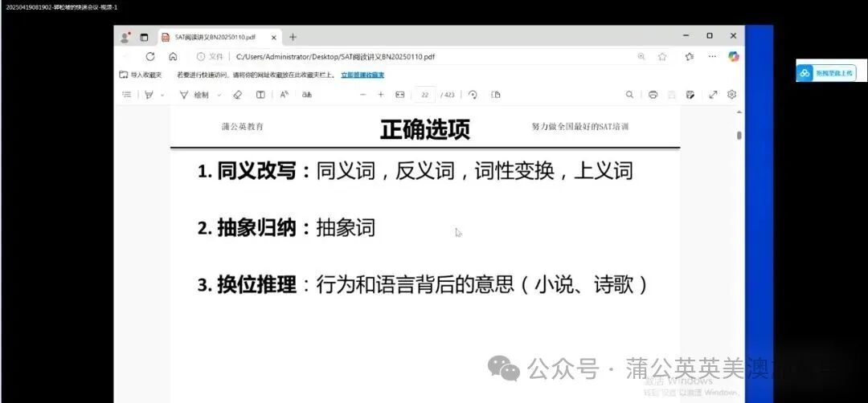The height and width of the screenshot is (403, 868).
Task: Select the PDF highlight tool
Action: 149,95
